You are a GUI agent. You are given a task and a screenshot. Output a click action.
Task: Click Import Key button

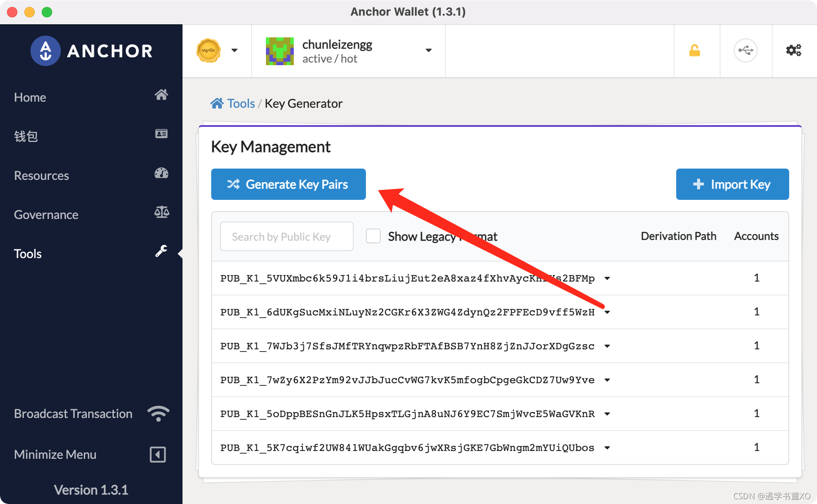tap(732, 184)
